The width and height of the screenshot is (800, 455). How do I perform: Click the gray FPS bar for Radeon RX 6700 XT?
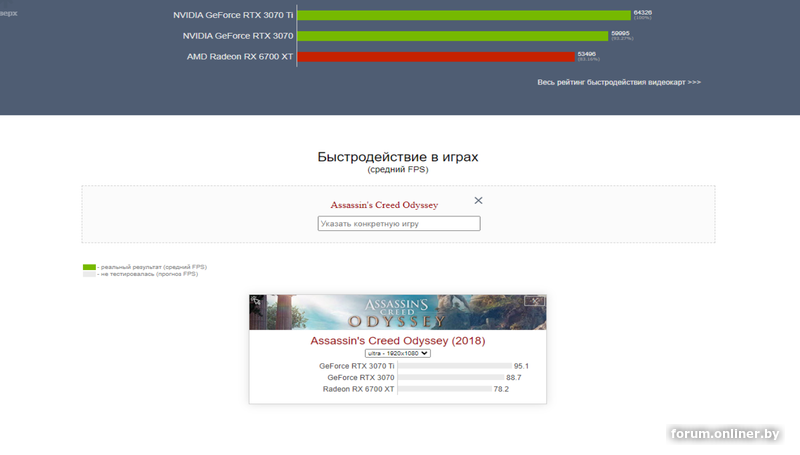[x=445, y=389]
